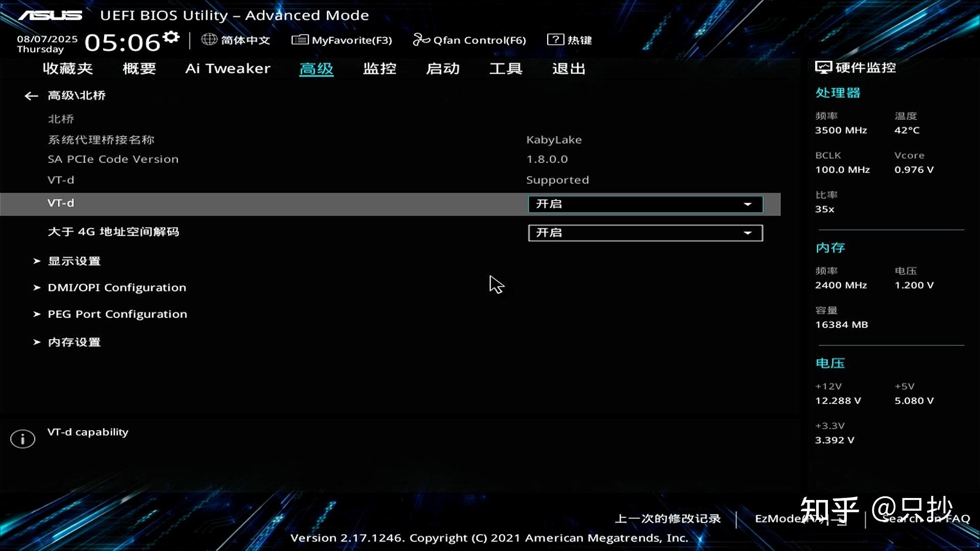The image size is (980, 551).
Task: Expand PEG Port Configuration
Action: [x=117, y=314]
